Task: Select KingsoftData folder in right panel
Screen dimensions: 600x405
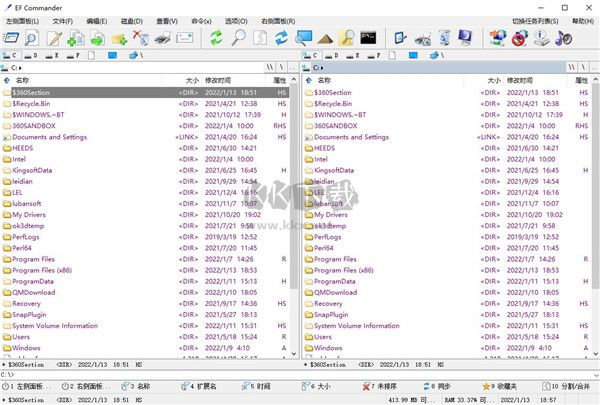Action: coord(447,170)
